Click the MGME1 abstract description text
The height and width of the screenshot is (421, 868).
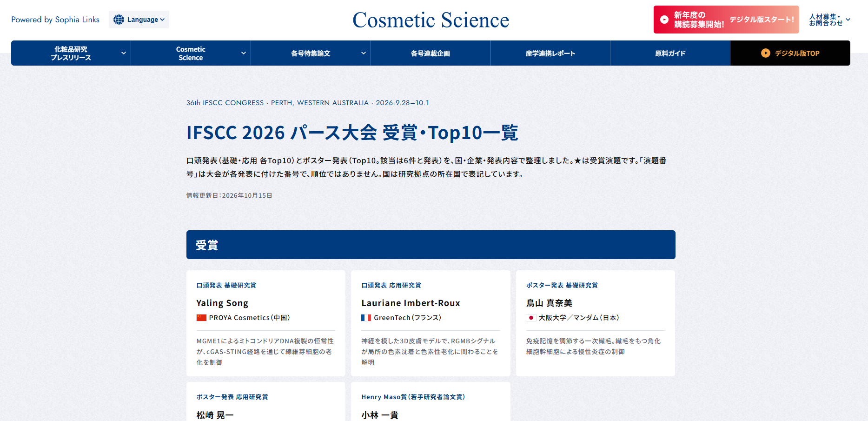tap(265, 352)
